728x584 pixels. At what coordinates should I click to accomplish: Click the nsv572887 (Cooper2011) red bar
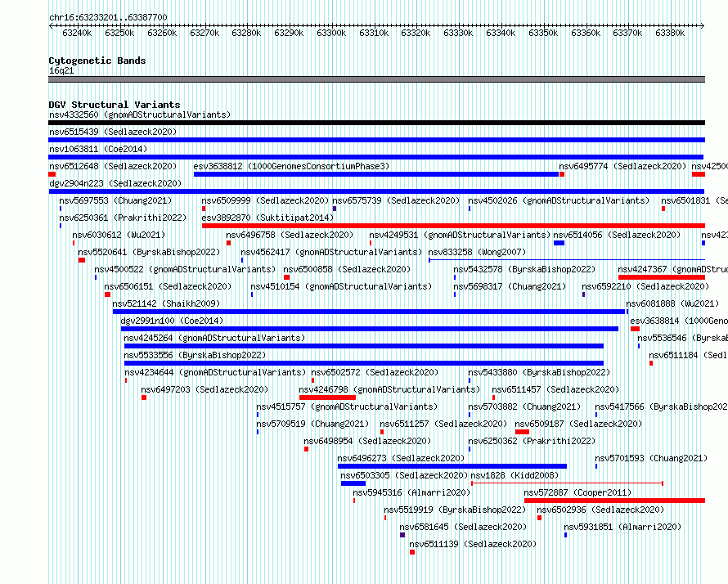click(x=615, y=501)
